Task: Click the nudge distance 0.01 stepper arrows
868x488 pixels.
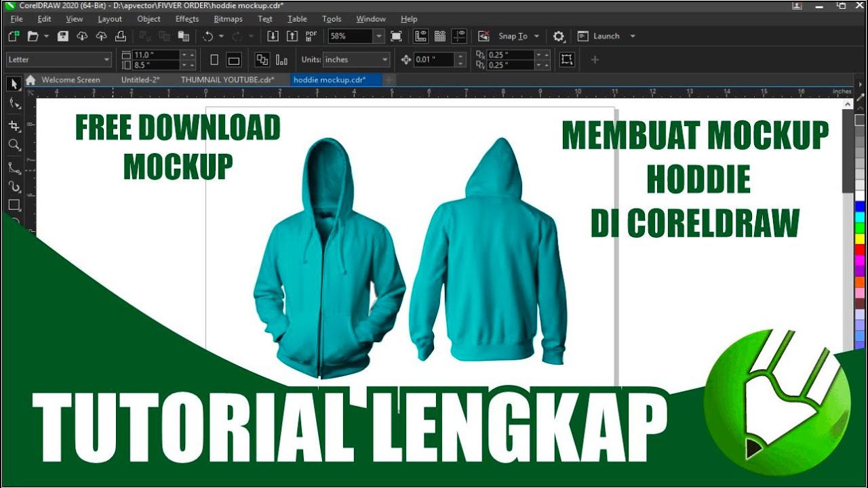Action: click(x=461, y=60)
